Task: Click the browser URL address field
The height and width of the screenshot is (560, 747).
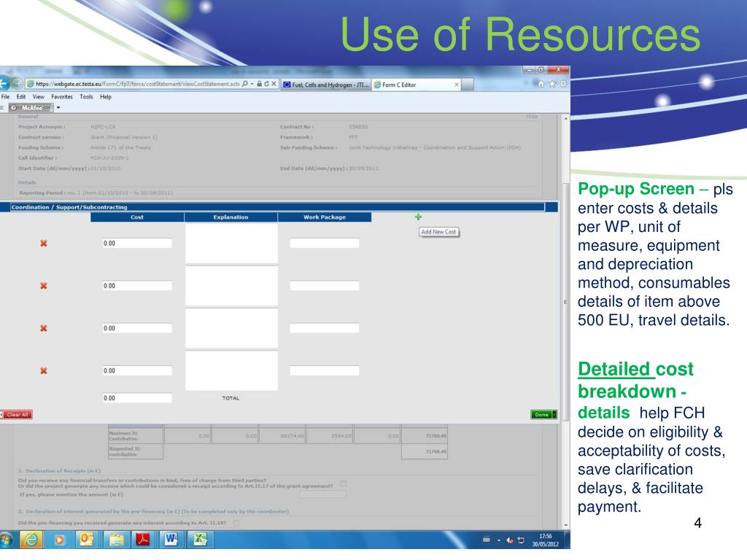Action: click(x=137, y=84)
